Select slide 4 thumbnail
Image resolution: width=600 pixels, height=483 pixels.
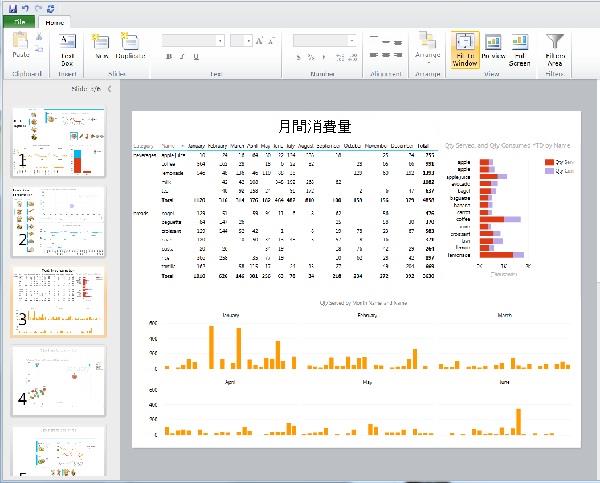pos(58,381)
